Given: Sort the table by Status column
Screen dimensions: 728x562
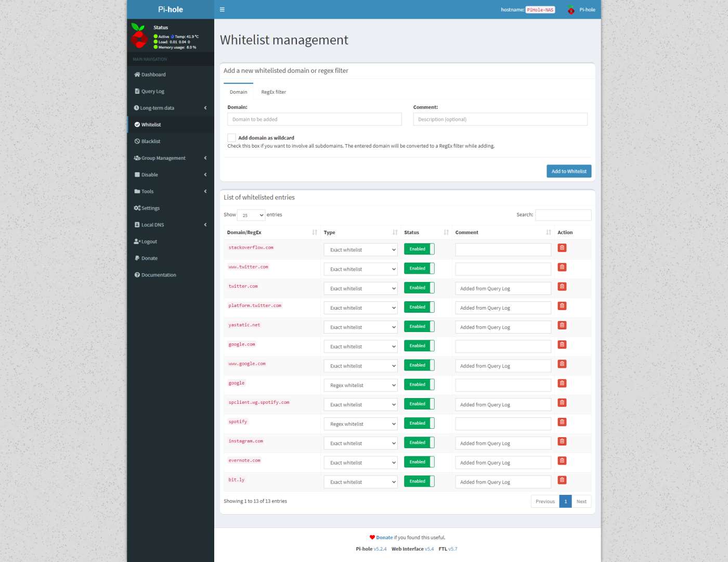Looking at the screenshot, I should pyautogui.click(x=426, y=233).
